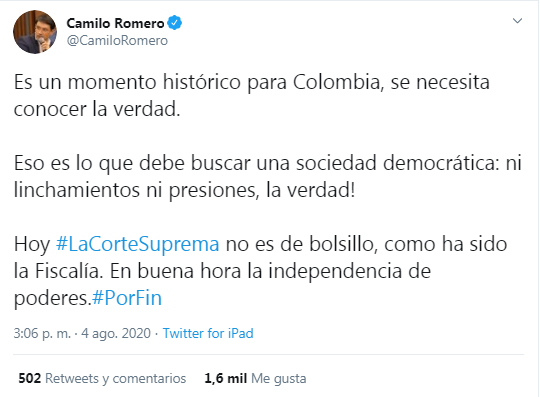Click the blue verified badge icon
The height and width of the screenshot is (397, 540).
(x=175, y=23)
